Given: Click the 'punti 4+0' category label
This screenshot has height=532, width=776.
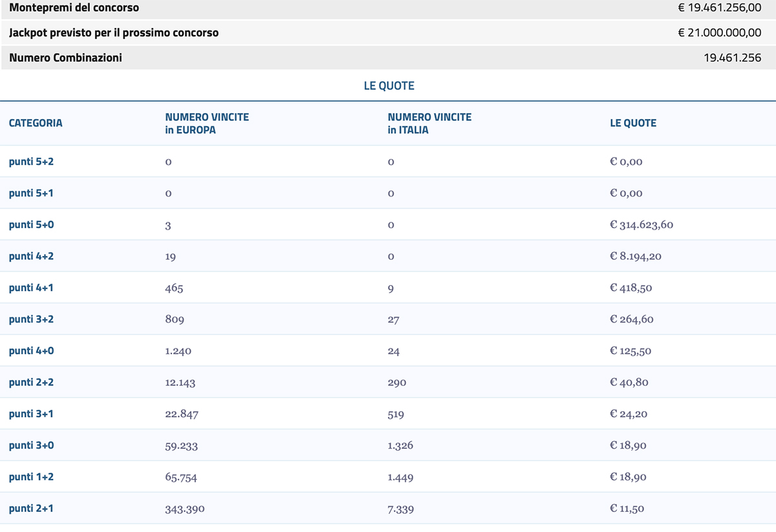Looking at the screenshot, I should point(31,351).
